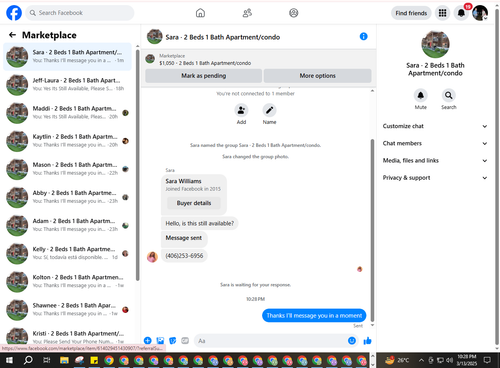Open Kristi conversation

click(x=67, y=336)
